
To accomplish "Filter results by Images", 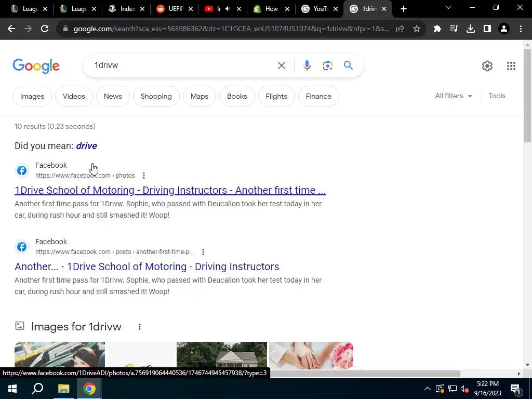I will [x=32, y=96].
